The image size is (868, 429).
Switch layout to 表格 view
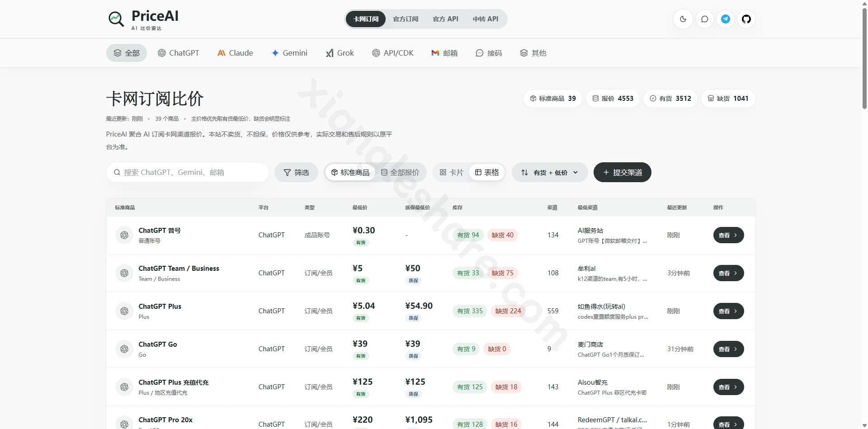[x=487, y=172]
